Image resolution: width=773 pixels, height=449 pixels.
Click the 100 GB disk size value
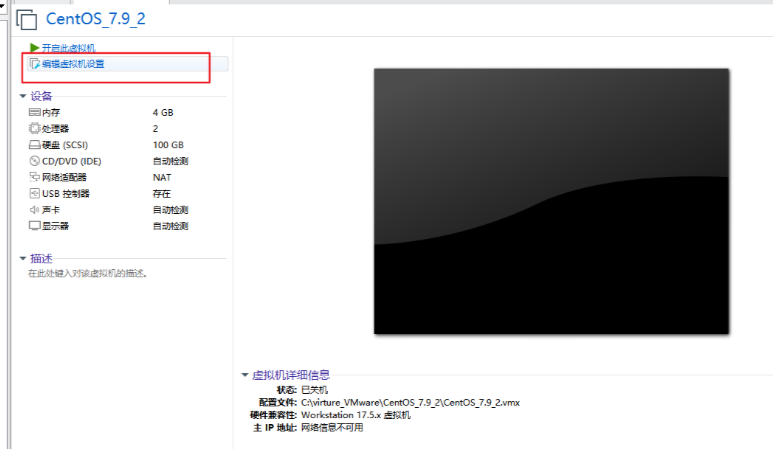pos(168,145)
